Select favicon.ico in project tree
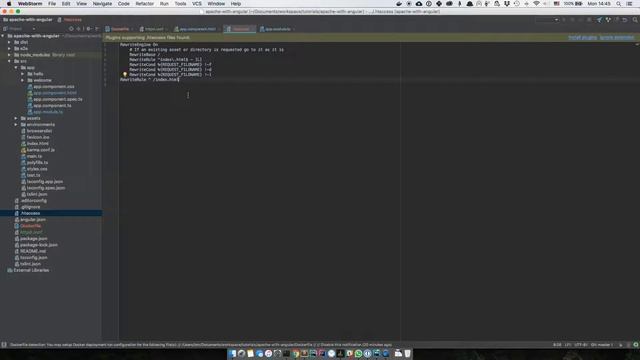This screenshot has width=640, height=360. (x=35, y=137)
